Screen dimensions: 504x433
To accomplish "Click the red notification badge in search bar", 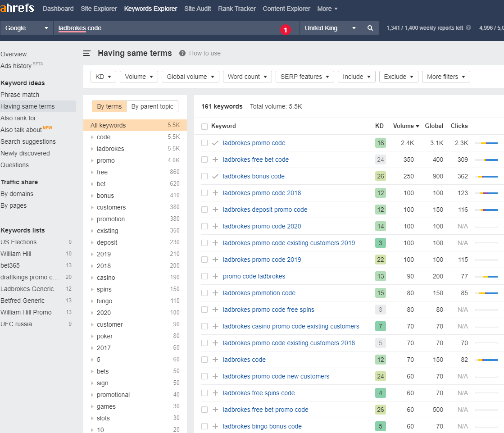I will pos(285,30).
